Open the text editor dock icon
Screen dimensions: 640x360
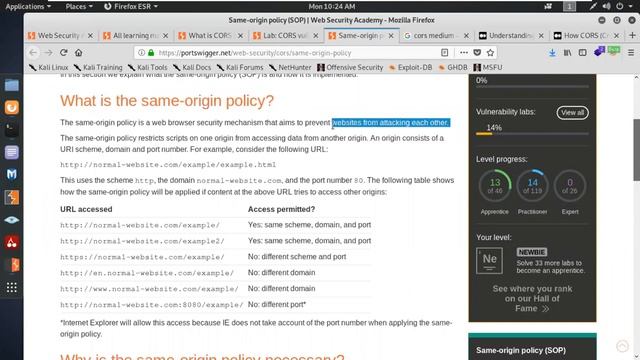[x=11, y=153]
